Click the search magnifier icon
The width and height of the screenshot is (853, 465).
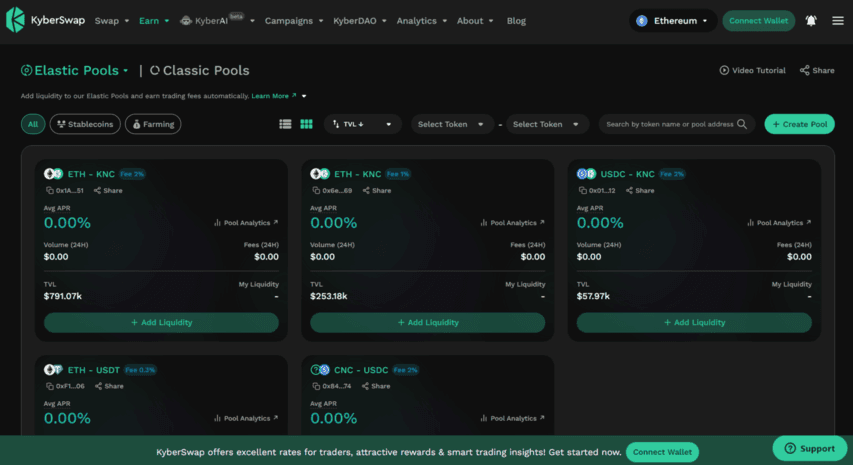point(742,124)
